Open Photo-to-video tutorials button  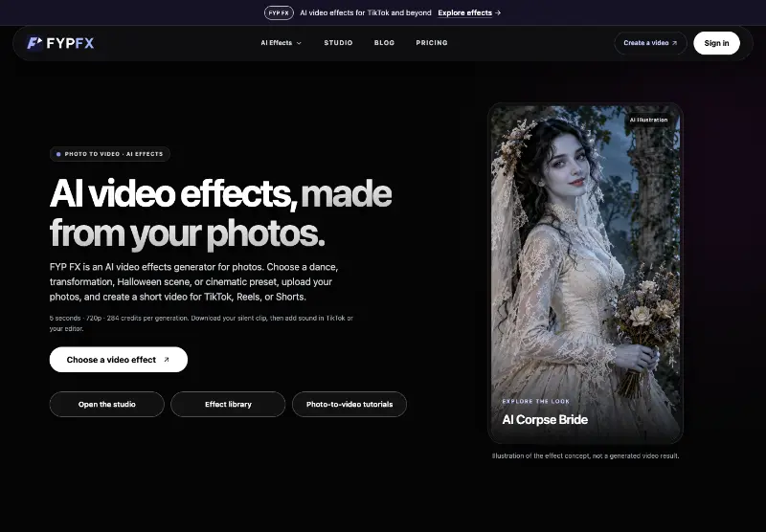click(x=349, y=404)
